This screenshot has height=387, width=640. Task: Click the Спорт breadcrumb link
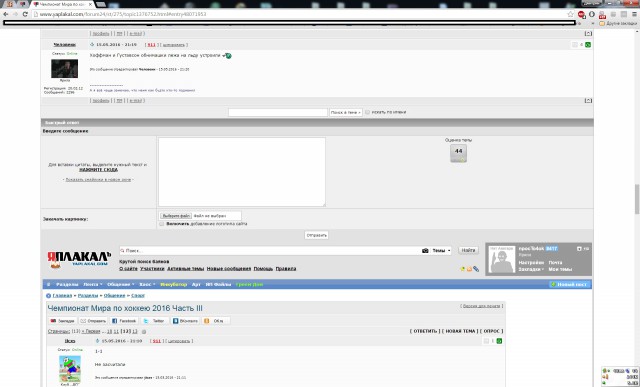click(x=138, y=296)
